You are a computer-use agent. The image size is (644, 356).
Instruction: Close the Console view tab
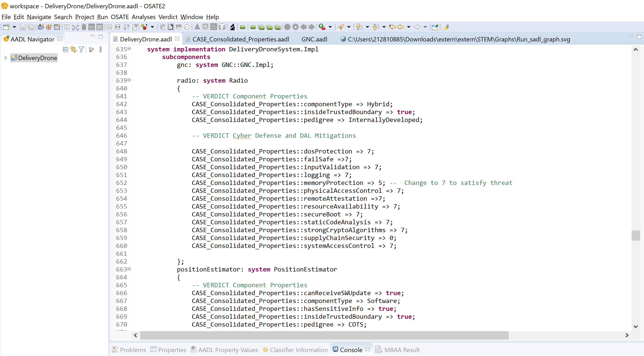coord(368,349)
